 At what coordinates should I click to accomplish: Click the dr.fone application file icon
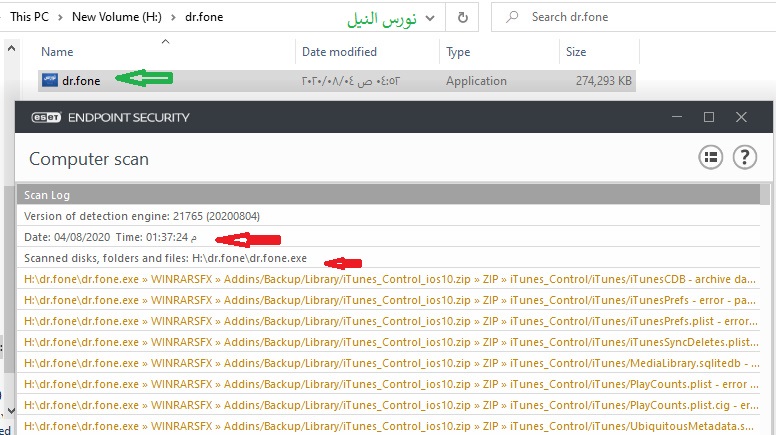[49, 80]
